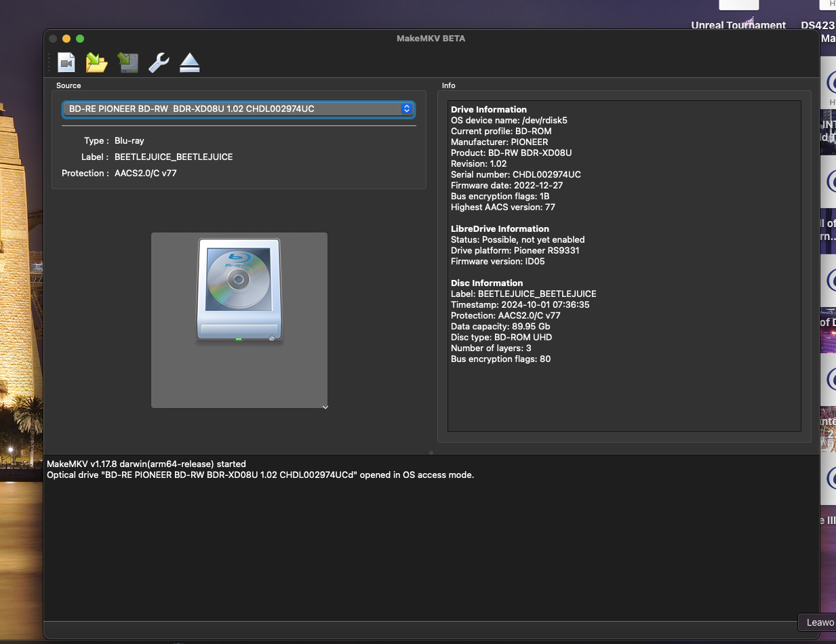Click the MakeMKV BETA window title bar
This screenshot has height=644, width=836.
point(431,38)
